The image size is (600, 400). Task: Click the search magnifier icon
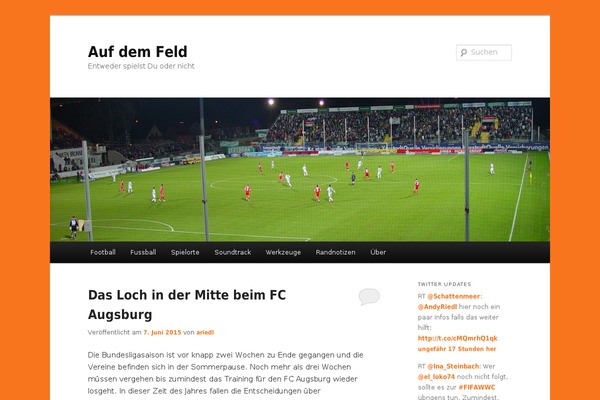[x=464, y=52]
